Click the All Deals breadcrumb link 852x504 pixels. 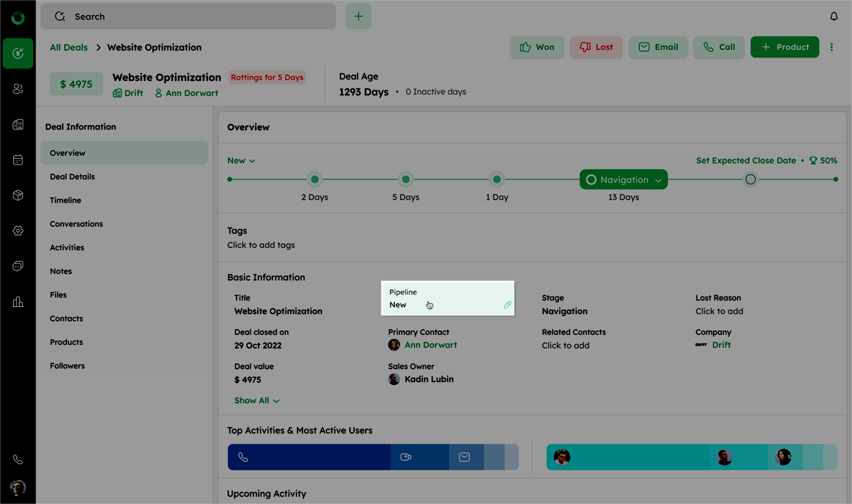69,48
